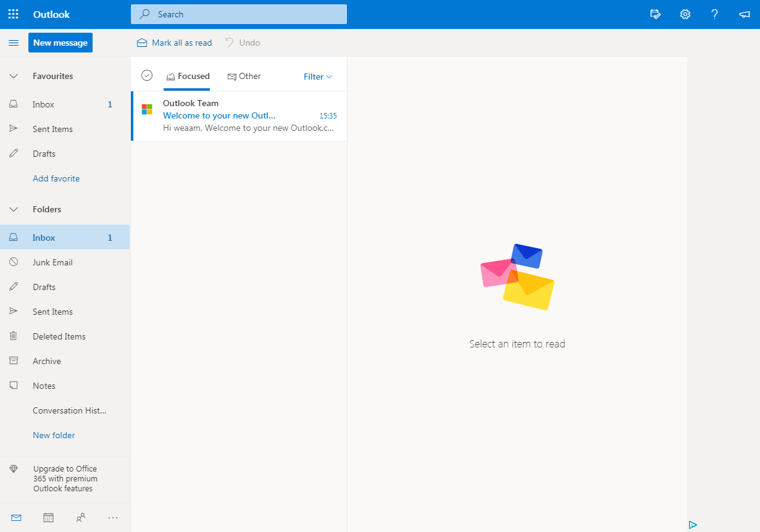Click Add favorite link
This screenshot has width=760, height=532.
pos(56,178)
